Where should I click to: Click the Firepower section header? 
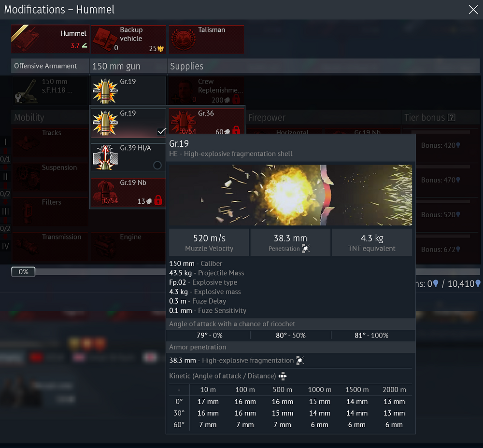324,117
